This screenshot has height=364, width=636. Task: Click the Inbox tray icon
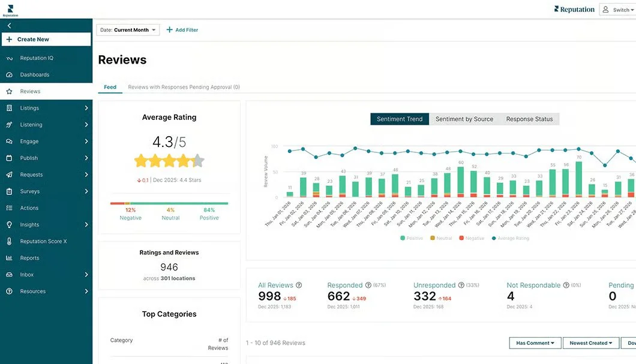tap(9, 275)
